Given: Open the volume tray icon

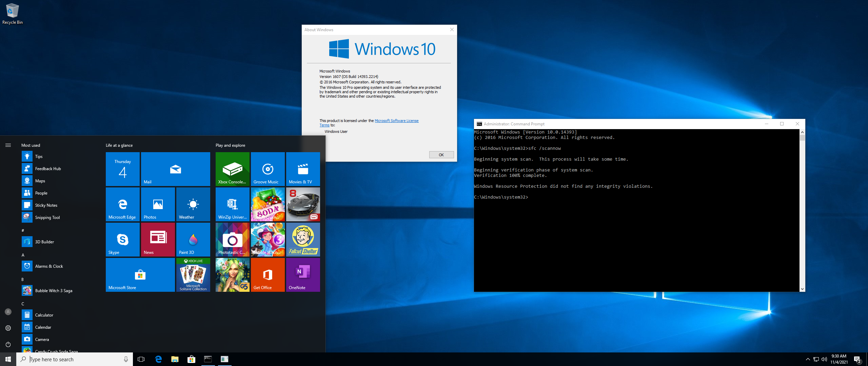Looking at the screenshot, I should pyautogui.click(x=824, y=359).
